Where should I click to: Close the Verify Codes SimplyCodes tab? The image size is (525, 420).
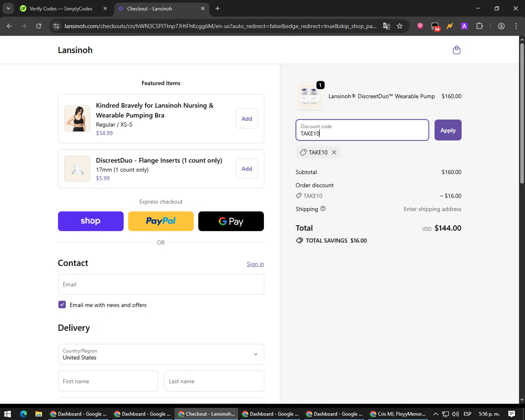(x=105, y=8)
